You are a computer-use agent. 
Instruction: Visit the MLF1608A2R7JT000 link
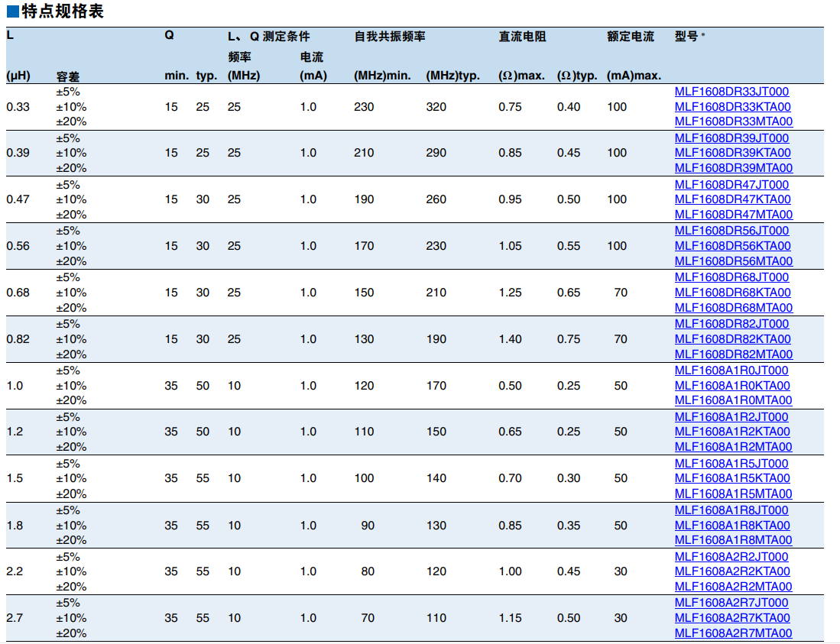(x=731, y=602)
